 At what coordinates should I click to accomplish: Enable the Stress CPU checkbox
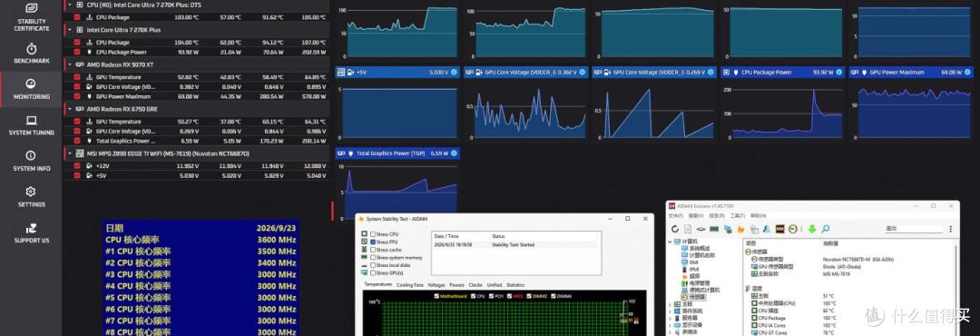pyautogui.click(x=373, y=234)
